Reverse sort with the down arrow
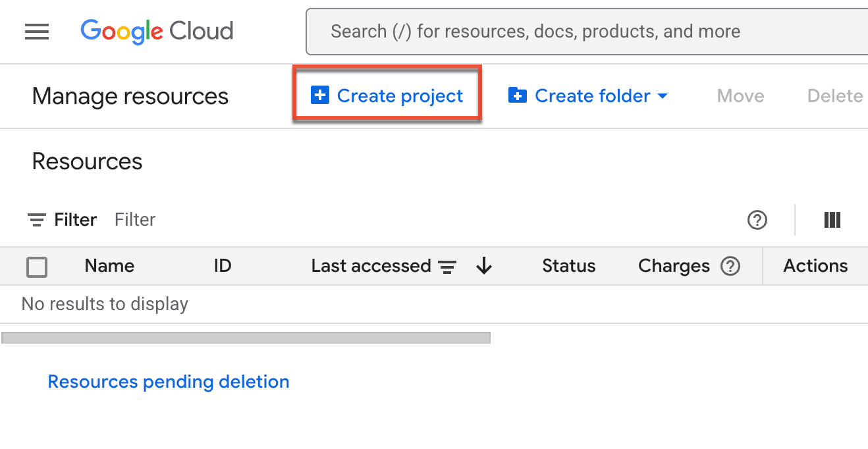 (x=484, y=266)
